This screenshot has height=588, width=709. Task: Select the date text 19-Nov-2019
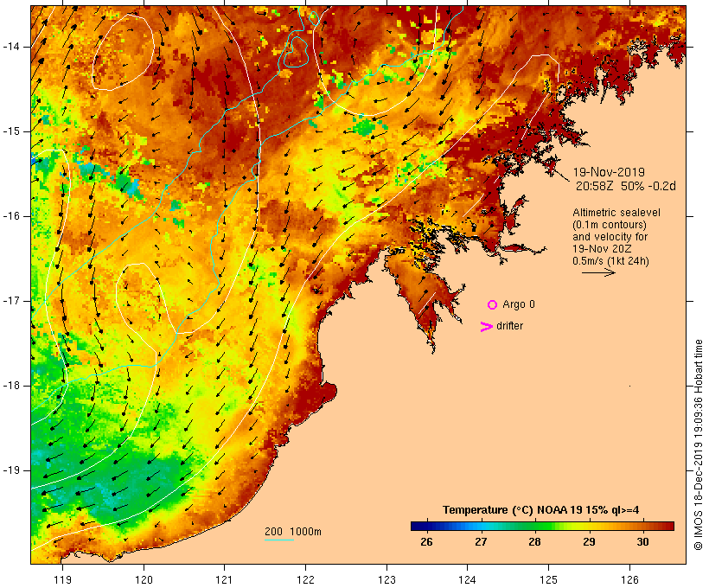pos(609,172)
